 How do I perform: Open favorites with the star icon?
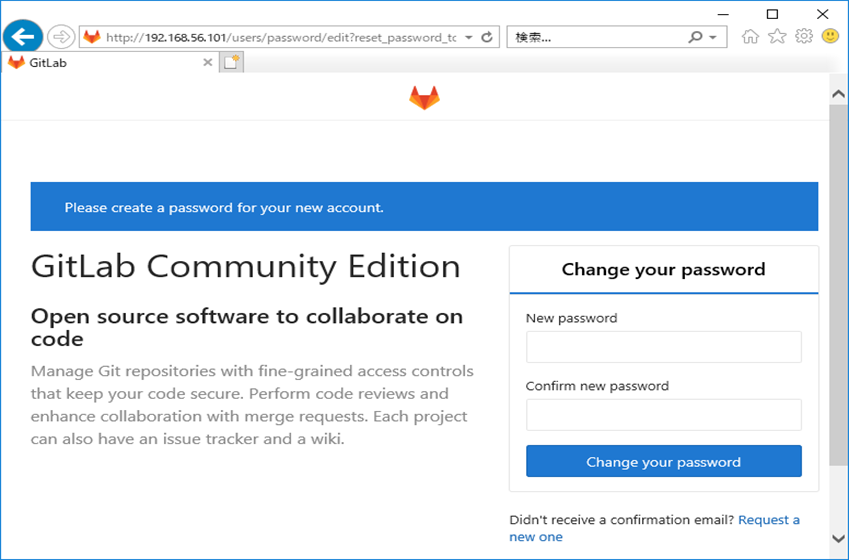(x=777, y=36)
